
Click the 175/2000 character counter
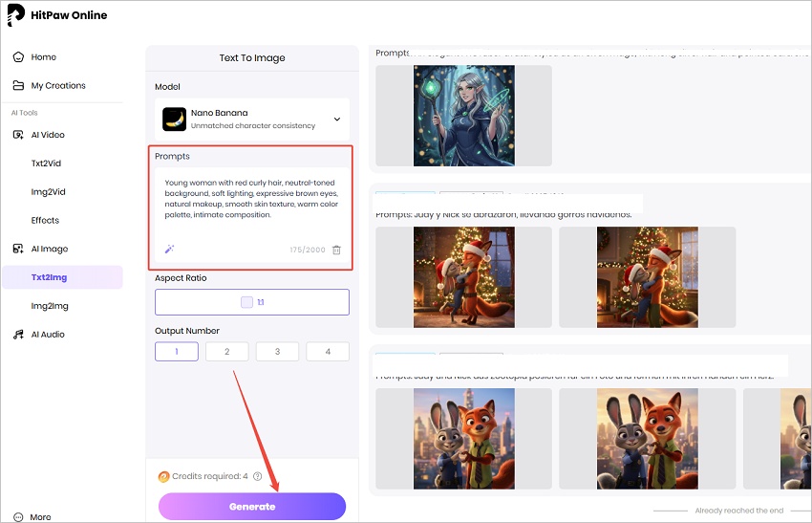click(x=308, y=250)
